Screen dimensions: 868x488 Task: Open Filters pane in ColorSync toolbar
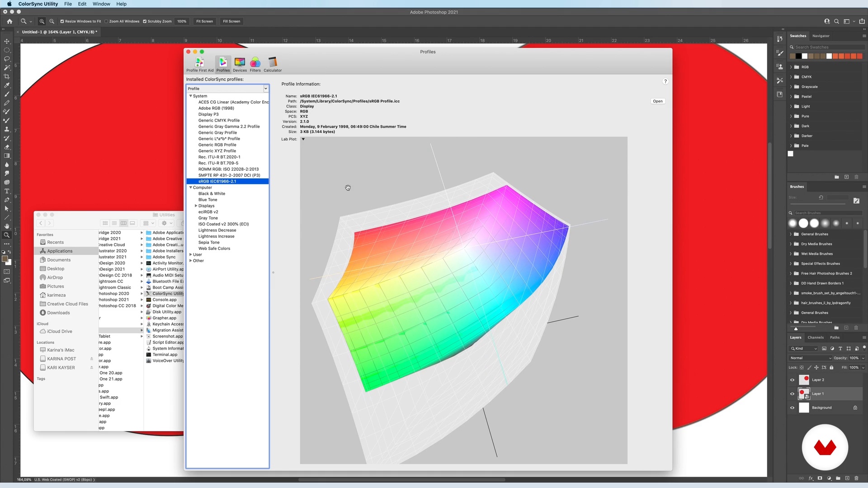[x=255, y=64]
